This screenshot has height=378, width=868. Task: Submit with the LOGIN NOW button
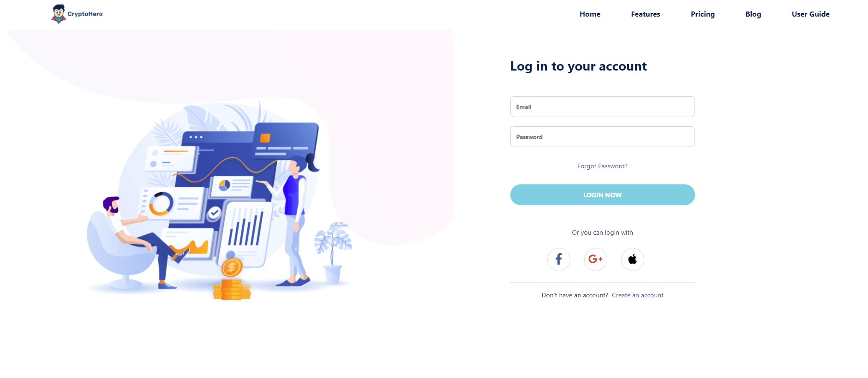pos(602,195)
